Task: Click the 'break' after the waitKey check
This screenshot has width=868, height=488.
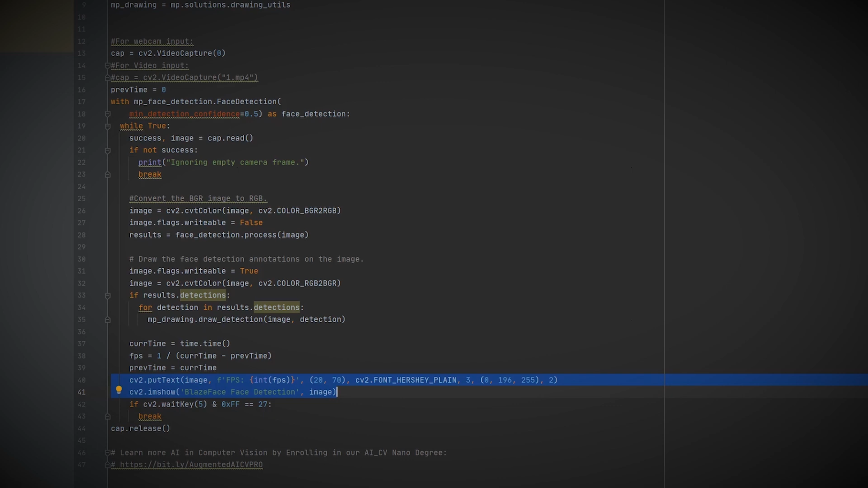Action: (x=150, y=417)
